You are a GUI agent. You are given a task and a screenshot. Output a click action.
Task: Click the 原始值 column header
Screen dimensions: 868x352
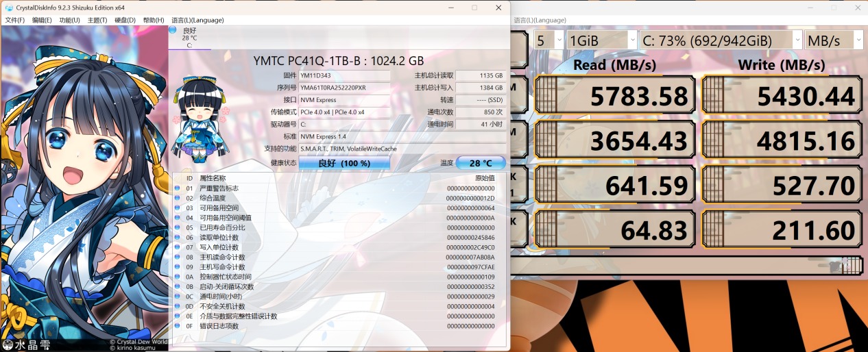pos(485,178)
